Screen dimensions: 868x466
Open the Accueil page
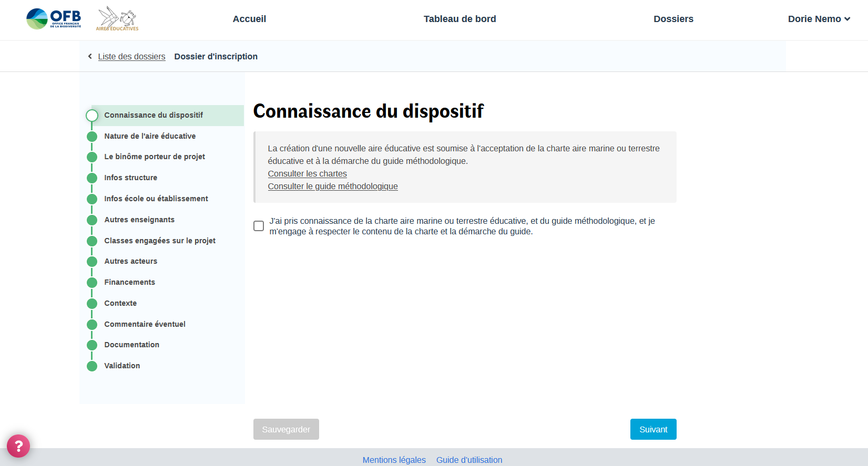[249, 19]
